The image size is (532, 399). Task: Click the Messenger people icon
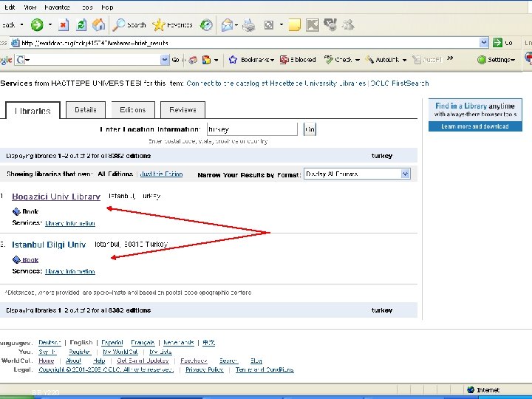click(348, 25)
